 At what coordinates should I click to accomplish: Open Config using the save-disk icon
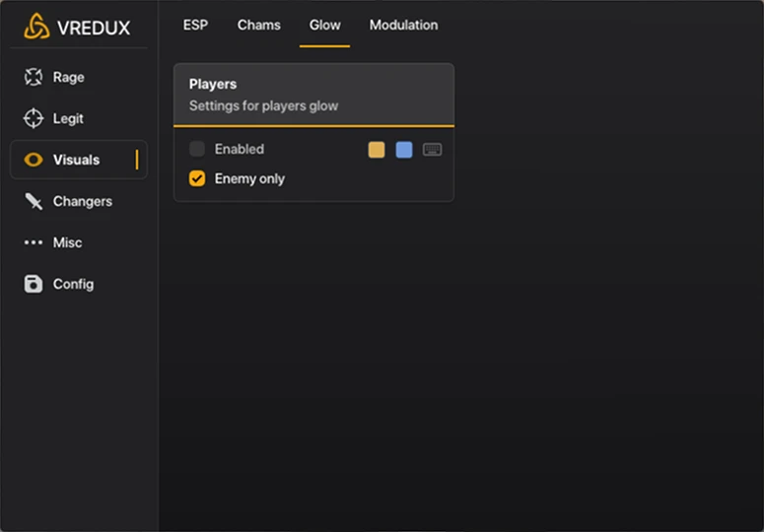point(34,284)
